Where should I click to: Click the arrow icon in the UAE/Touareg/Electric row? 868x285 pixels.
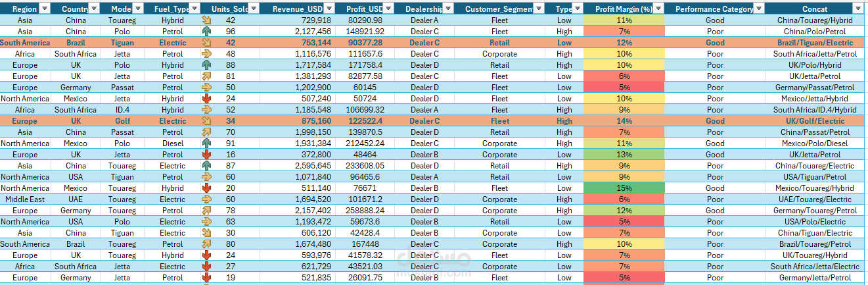coord(207,199)
